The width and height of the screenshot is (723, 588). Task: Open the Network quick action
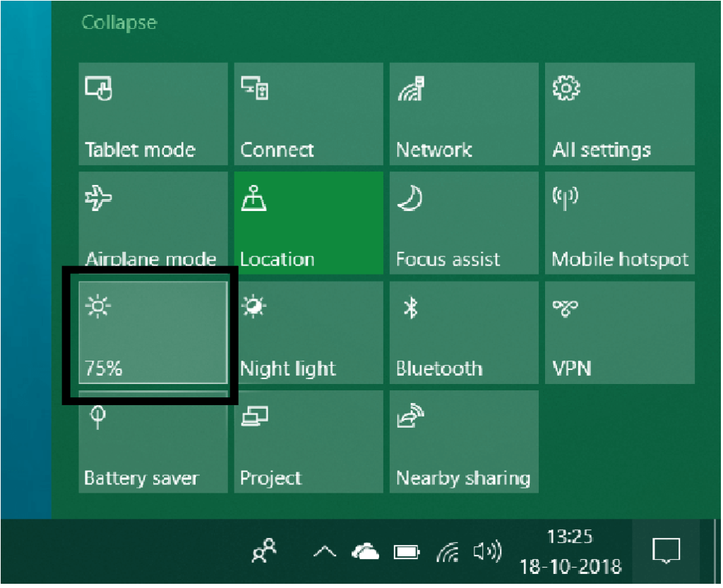(463, 113)
